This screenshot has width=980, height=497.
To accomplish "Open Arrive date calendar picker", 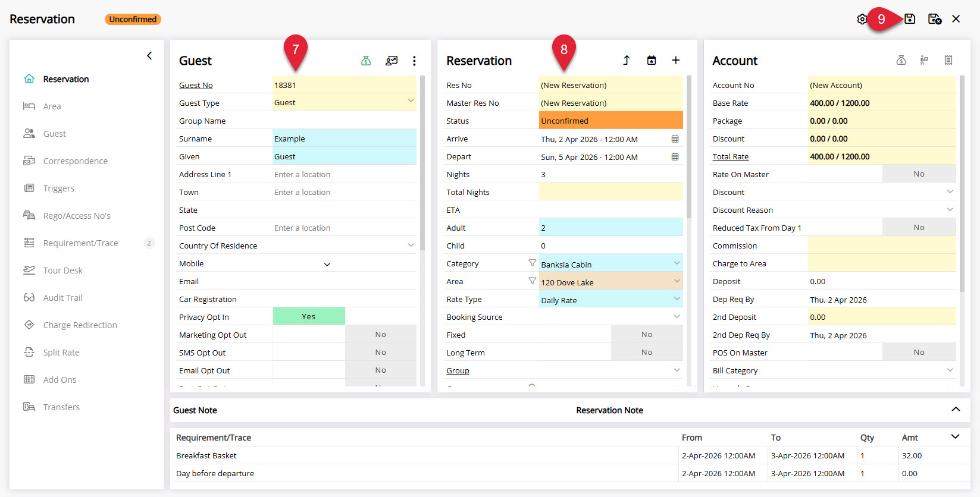I will point(675,139).
